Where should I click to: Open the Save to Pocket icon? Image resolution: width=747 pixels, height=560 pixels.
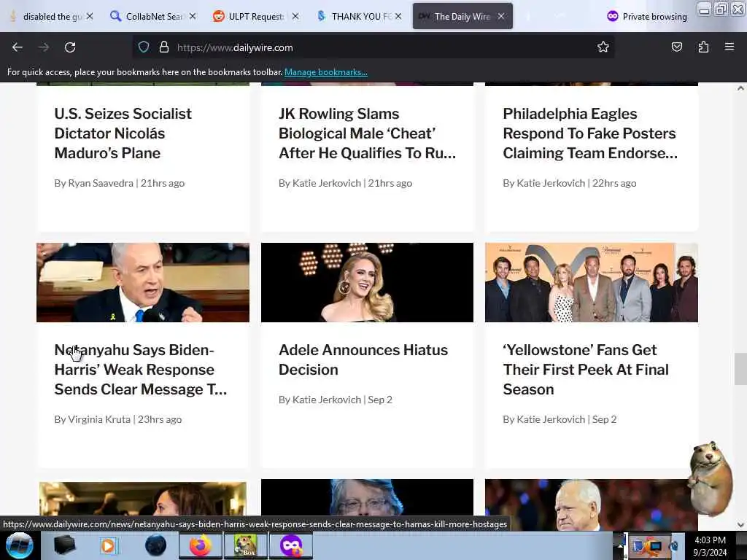pyautogui.click(x=676, y=47)
